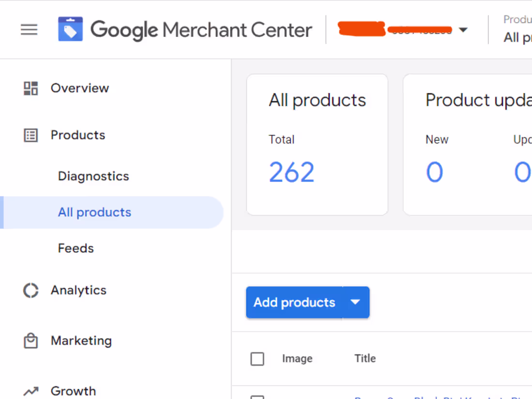Tick the checkbox beside the first product row

pyautogui.click(x=257, y=397)
